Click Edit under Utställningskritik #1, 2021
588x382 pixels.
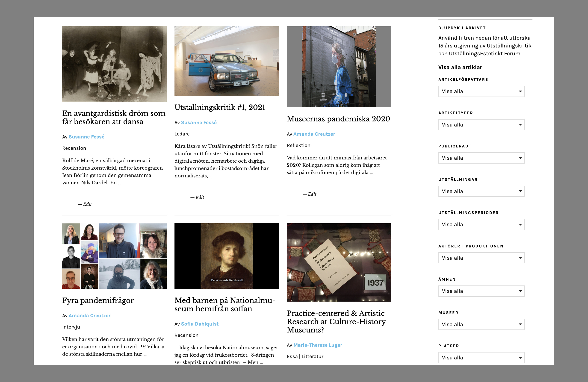tap(200, 197)
